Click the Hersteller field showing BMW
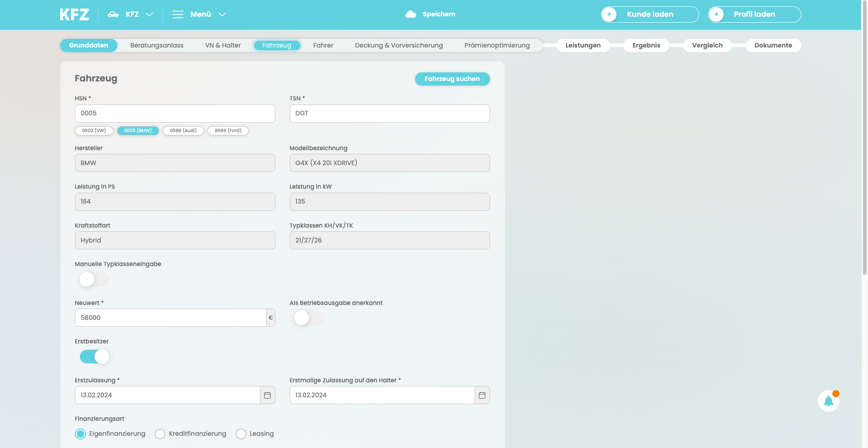This screenshot has width=868, height=448. point(175,163)
